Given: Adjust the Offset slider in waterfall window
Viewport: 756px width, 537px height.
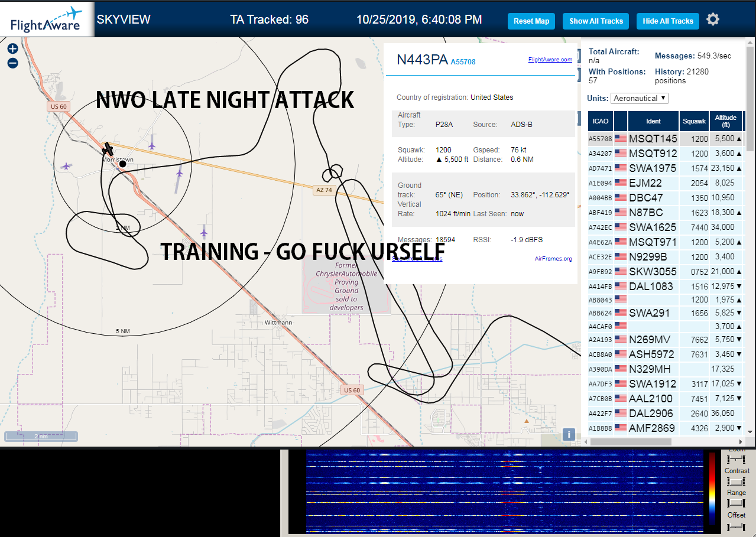Looking at the screenshot, I should click(736, 526).
